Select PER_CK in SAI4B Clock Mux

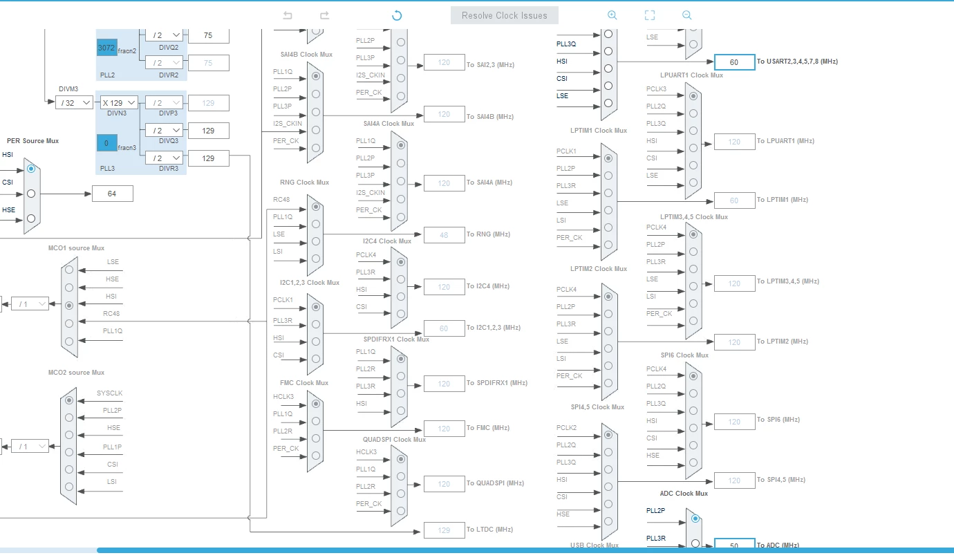[316, 147]
